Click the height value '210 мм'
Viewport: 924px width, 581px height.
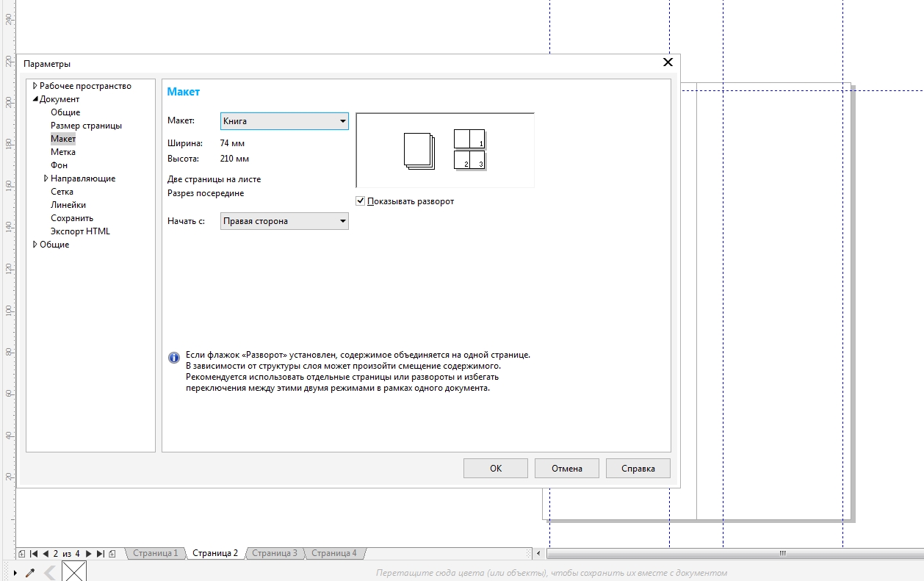[234, 158]
